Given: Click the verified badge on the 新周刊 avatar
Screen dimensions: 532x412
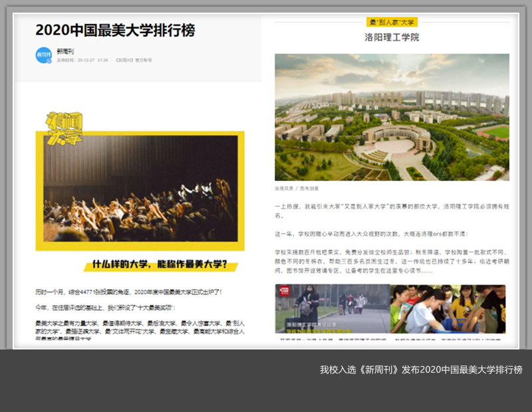Looking at the screenshot, I should pos(49,61).
